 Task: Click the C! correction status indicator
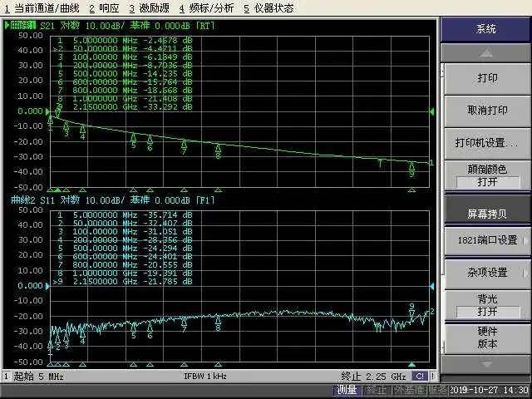tap(421, 377)
